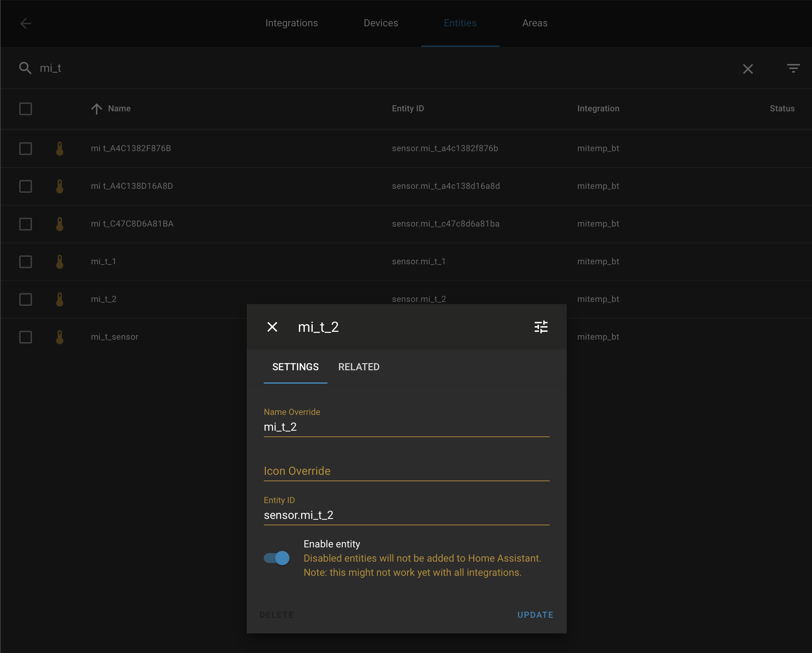Click the search magnifier icon
This screenshot has width=812, height=653.
25,68
